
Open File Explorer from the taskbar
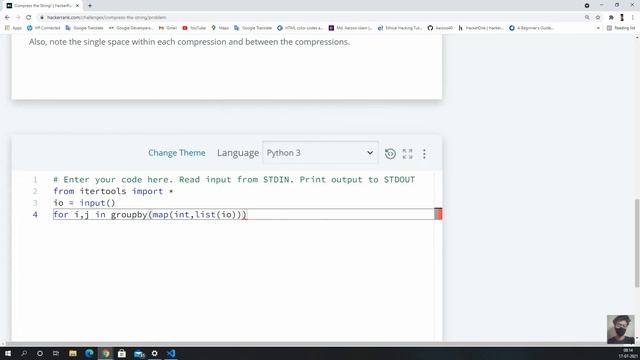(73, 353)
